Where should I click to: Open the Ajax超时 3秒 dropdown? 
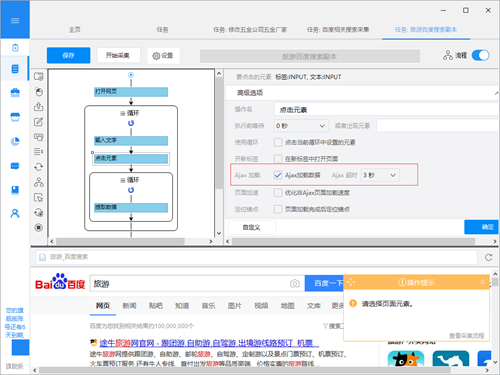pos(380,175)
